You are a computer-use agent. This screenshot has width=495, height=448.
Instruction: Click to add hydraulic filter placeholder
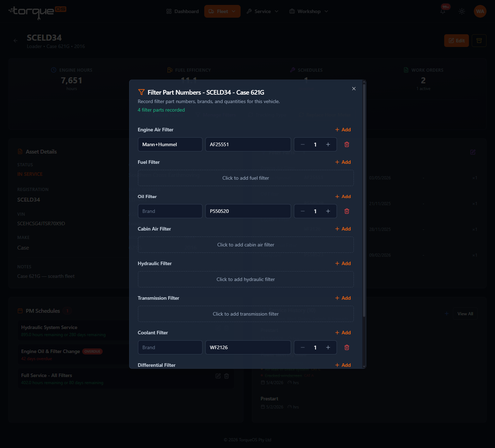pos(246,279)
